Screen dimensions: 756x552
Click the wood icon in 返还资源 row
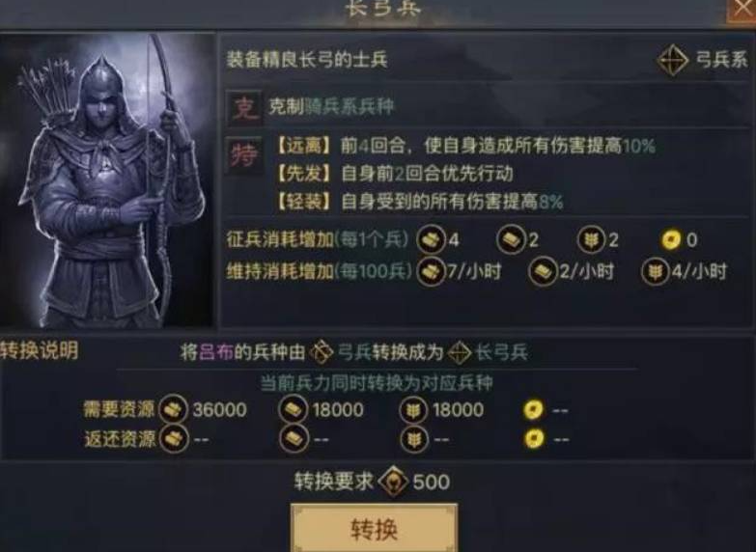[x=174, y=439]
